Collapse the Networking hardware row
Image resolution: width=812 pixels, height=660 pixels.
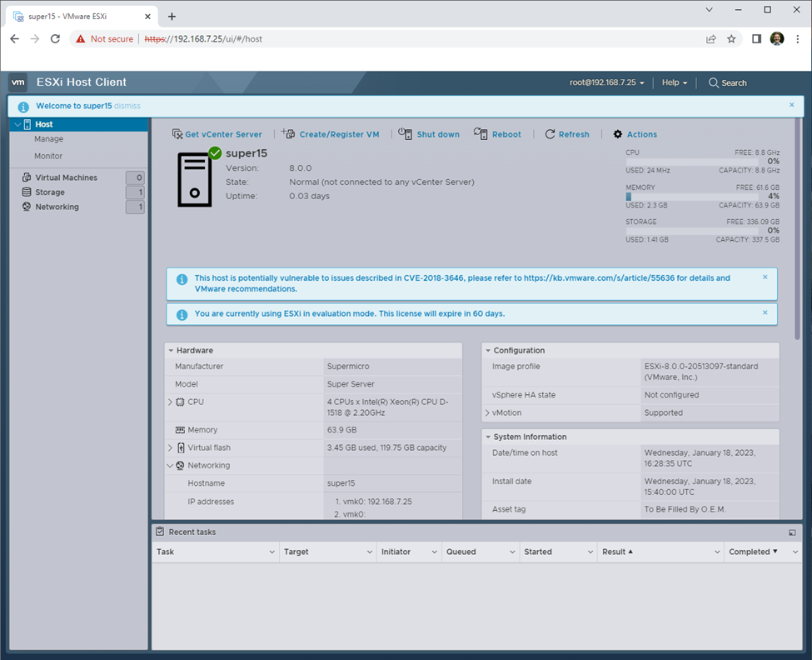tap(170, 465)
